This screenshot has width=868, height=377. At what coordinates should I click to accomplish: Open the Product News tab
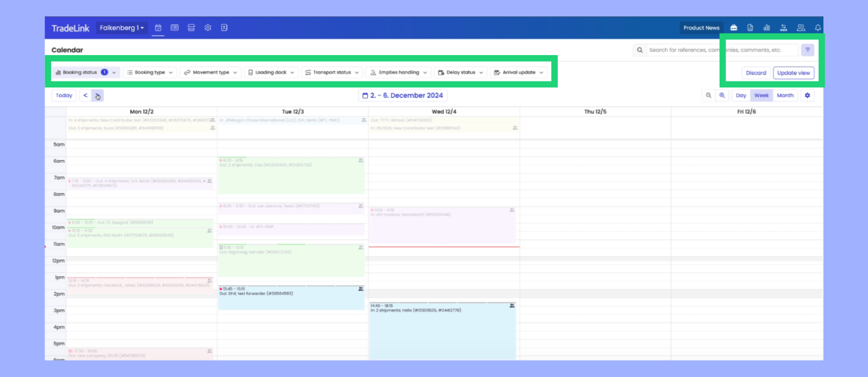click(x=701, y=28)
